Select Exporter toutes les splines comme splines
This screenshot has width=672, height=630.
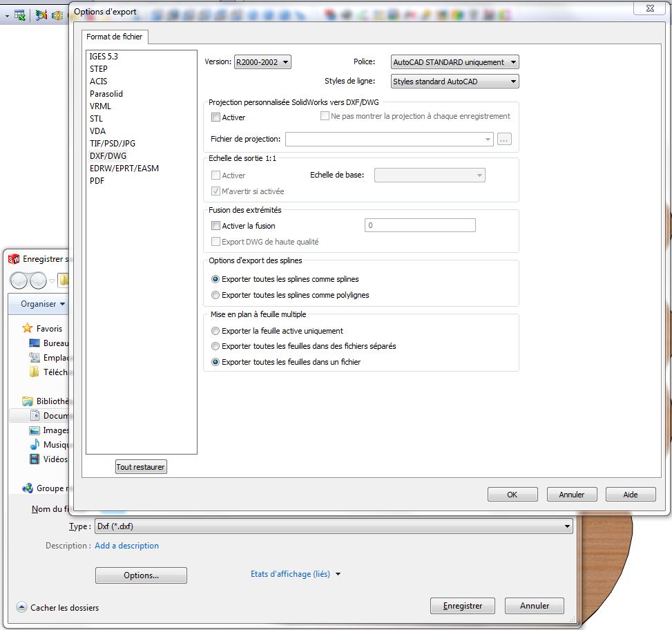pos(215,279)
